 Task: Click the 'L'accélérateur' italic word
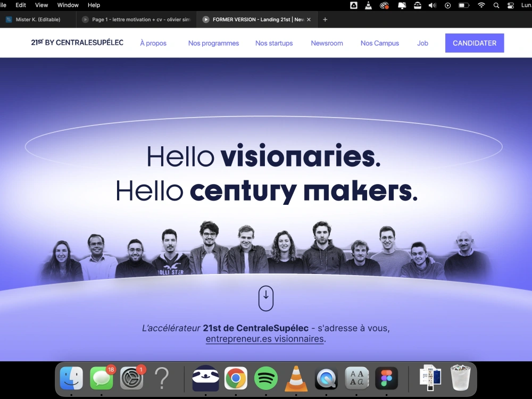pos(171,328)
